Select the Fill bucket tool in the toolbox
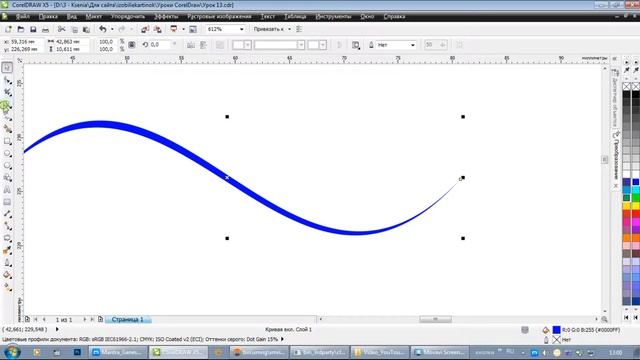Image resolution: width=640 pixels, height=360 pixels. point(7,275)
